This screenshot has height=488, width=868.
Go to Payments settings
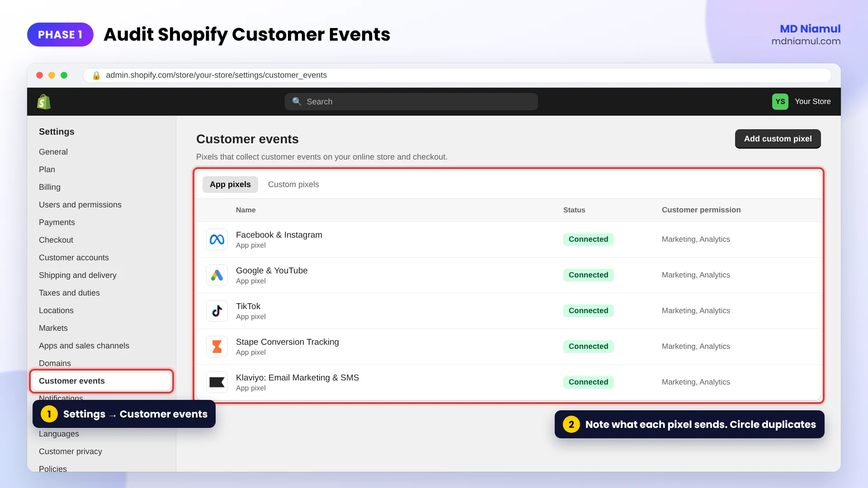[57, 222]
